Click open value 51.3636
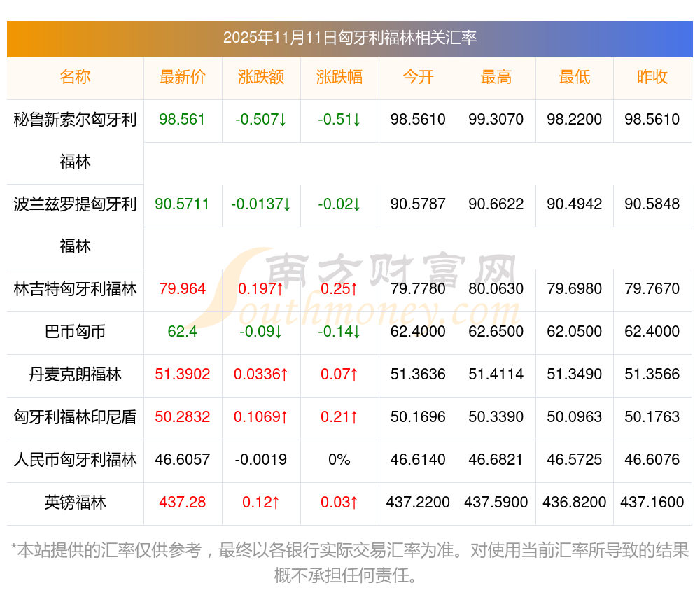The height and width of the screenshot is (597, 700). tap(418, 374)
